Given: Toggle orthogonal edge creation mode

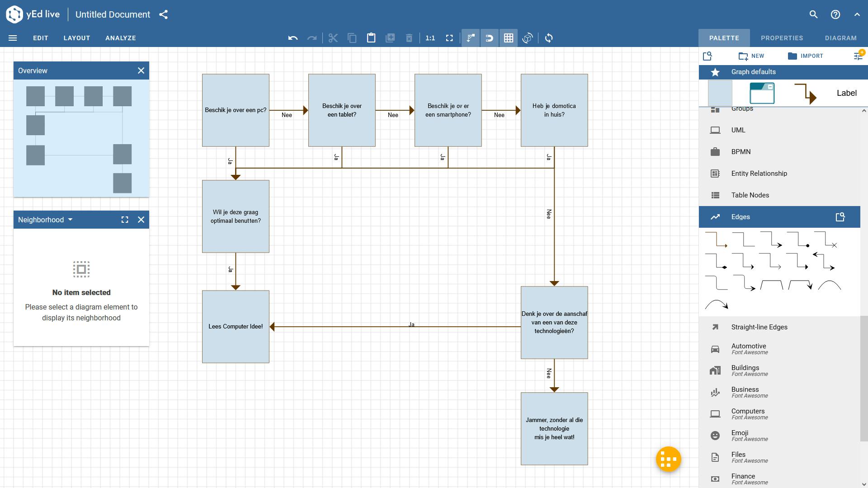Looking at the screenshot, I should pyautogui.click(x=471, y=38).
